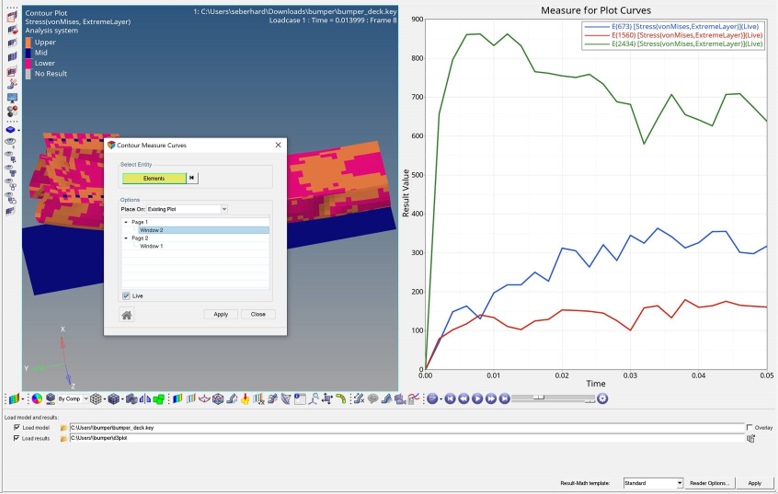The width and height of the screenshot is (778, 494).
Task: Jump to the first animation frame
Action: pos(450,398)
